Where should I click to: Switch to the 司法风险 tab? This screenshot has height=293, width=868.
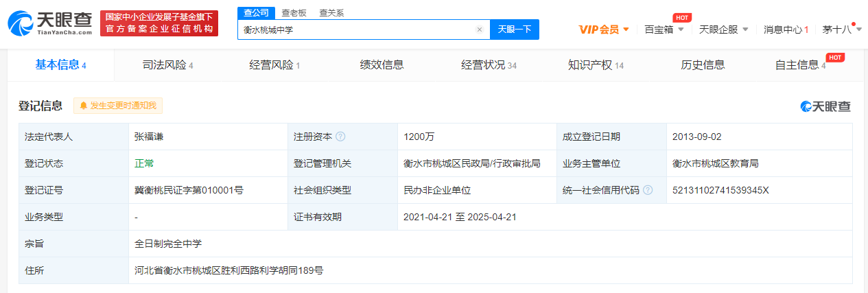[x=167, y=65]
